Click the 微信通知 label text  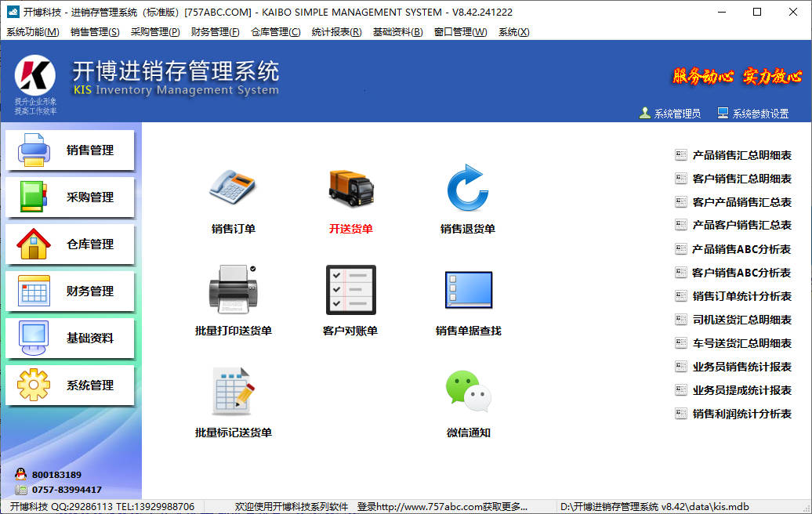468,433
